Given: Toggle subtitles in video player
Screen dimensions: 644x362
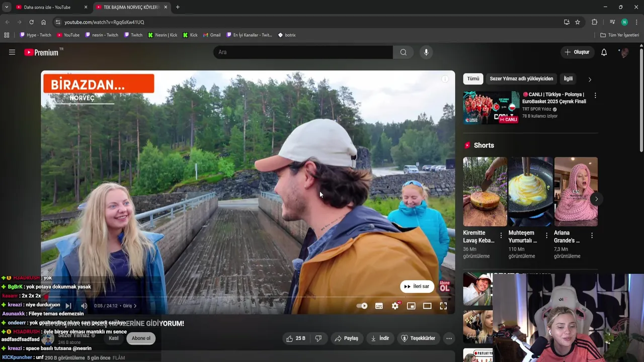Looking at the screenshot, I should pyautogui.click(x=379, y=306).
